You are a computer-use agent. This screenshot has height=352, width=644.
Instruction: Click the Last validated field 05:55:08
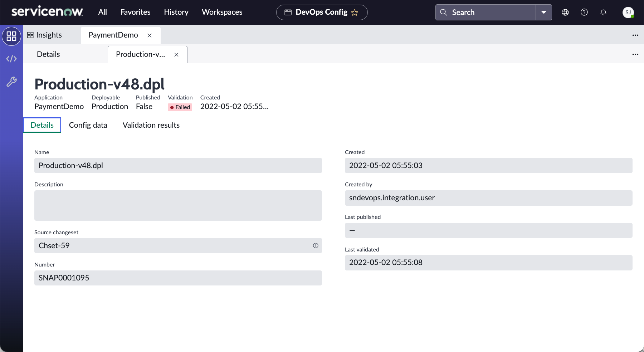pyautogui.click(x=489, y=263)
